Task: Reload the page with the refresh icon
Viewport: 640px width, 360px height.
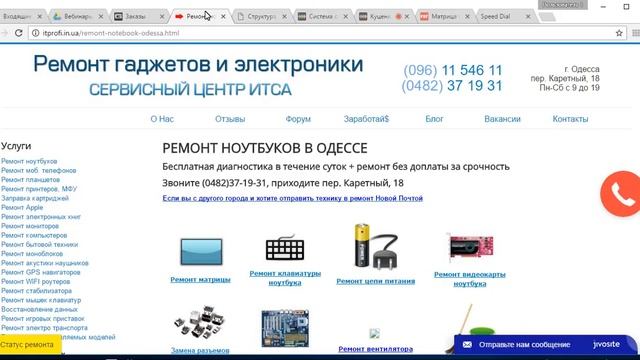Action: coord(18,33)
